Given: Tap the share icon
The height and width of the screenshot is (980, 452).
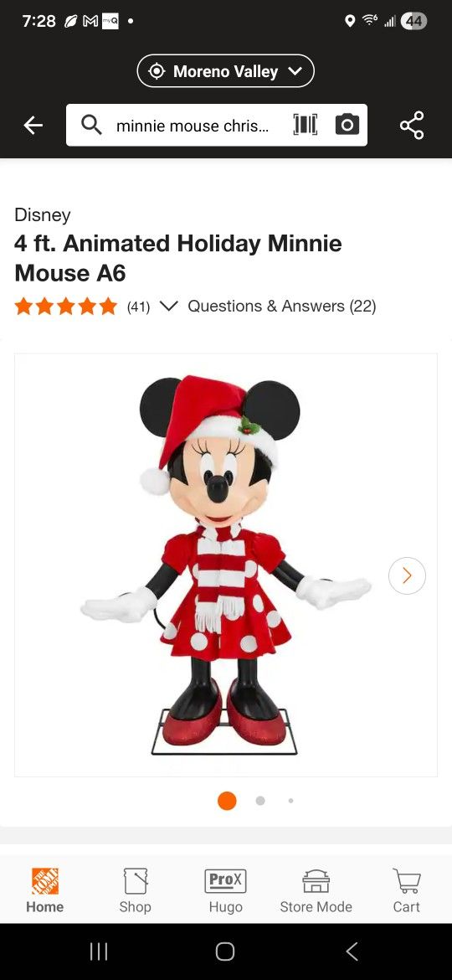Looking at the screenshot, I should [412, 125].
